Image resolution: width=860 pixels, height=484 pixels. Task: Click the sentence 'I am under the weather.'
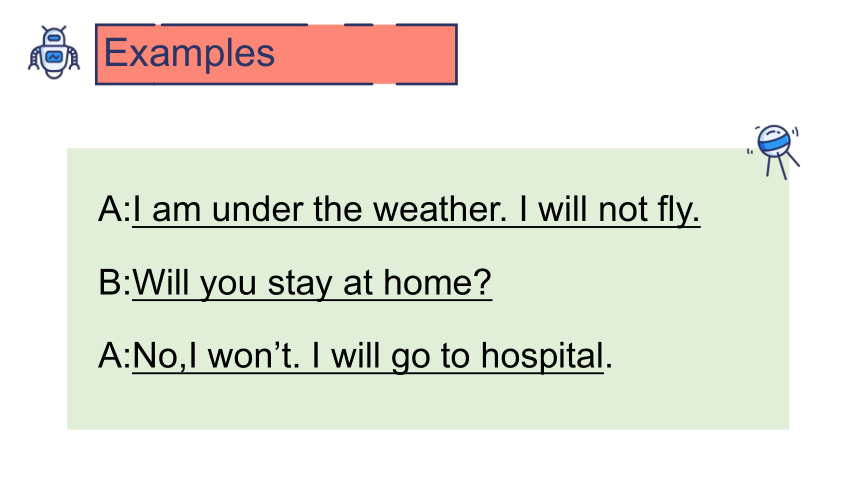(320, 210)
